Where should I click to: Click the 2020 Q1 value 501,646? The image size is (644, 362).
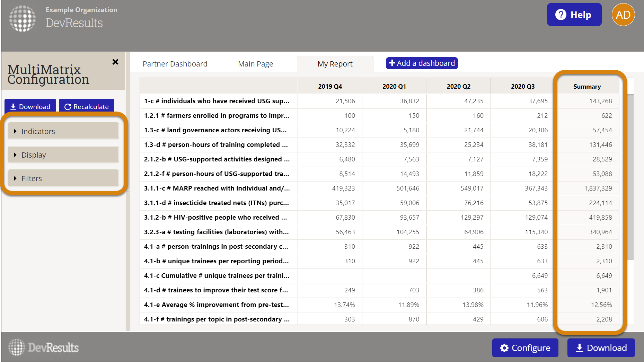(408, 188)
